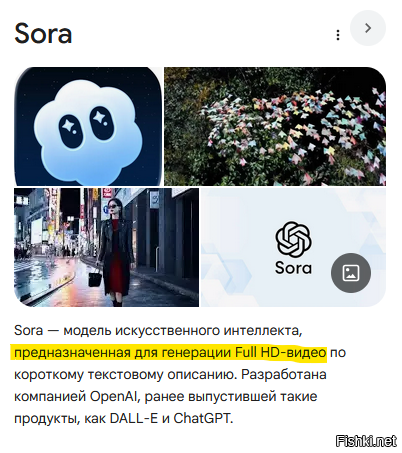Open the image gallery icon button
402x453 pixels.
[351, 273]
